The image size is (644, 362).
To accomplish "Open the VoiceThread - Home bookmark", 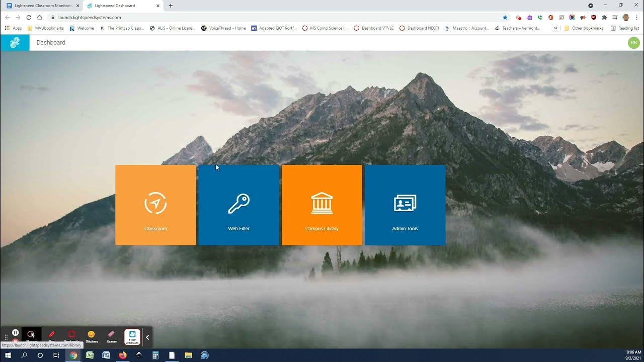I will [223, 28].
